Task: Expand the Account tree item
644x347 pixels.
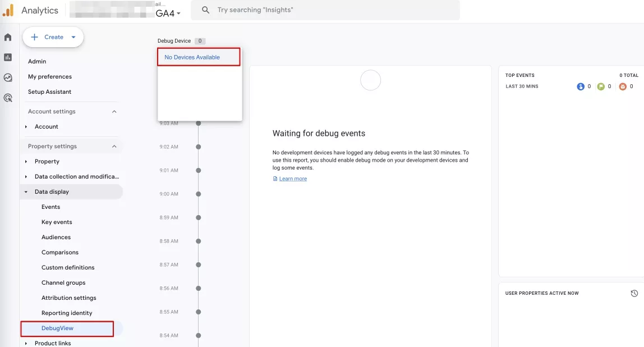Action: point(26,127)
